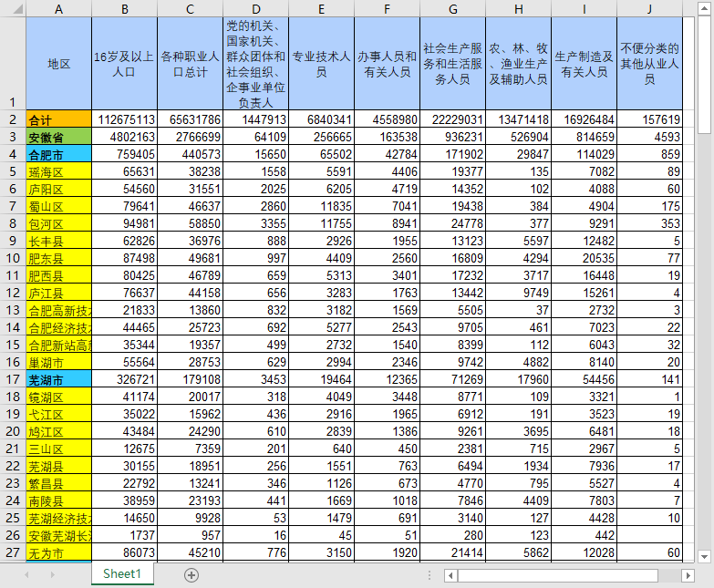Click the Select All corner triangle
This screenshot has height=588, width=714.
coord(17,8)
